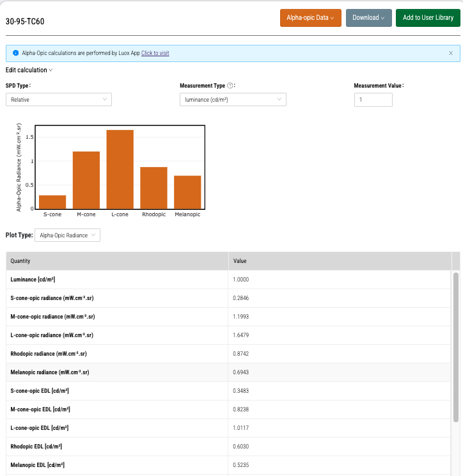Click the M-cone bar in the chart
Screen dimensions: 463x476
click(x=86, y=180)
